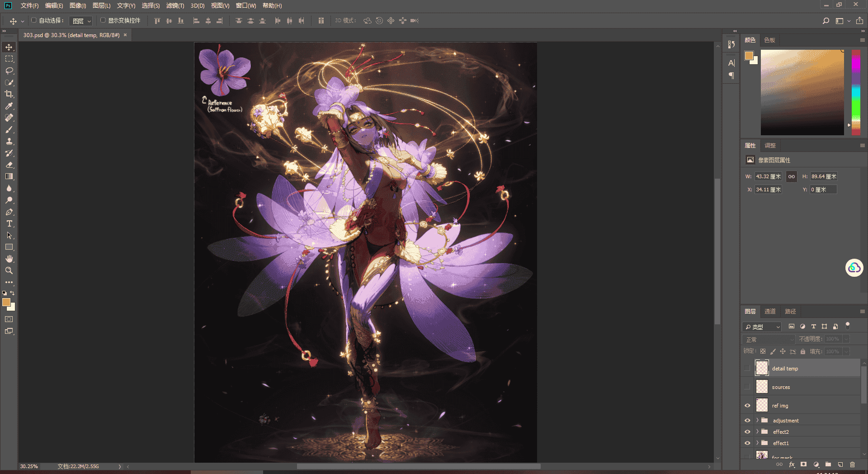Switch to the 路径 tab
This screenshot has height=474, width=868.
click(791, 312)
